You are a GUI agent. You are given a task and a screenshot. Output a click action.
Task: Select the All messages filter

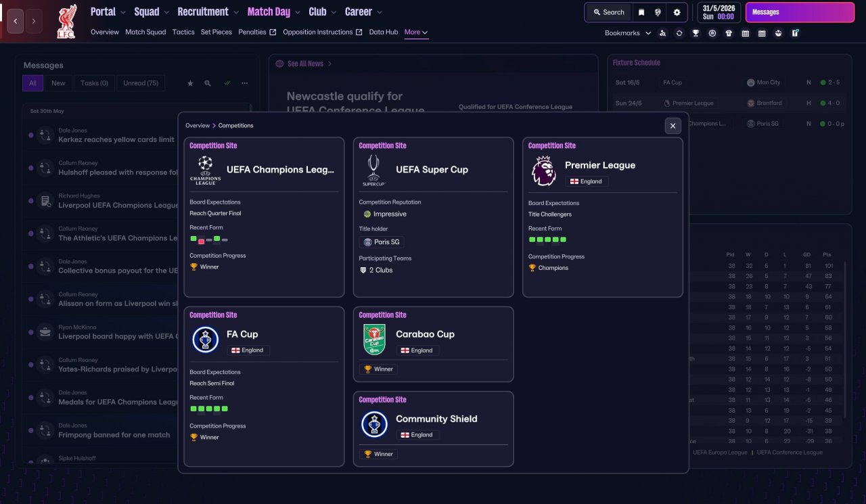[x=32, y=83]
